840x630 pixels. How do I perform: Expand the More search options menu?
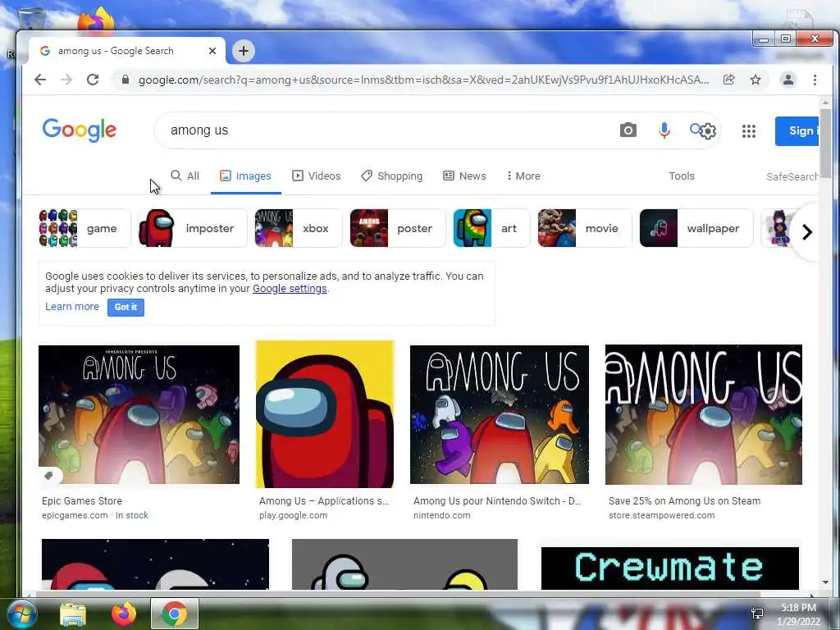tap(523, 176)
